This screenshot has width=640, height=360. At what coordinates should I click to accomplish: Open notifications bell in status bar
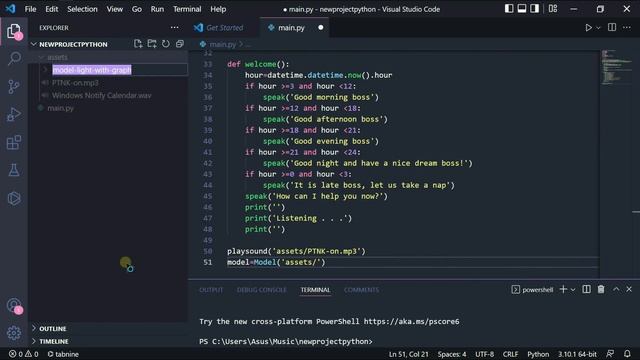627,353
